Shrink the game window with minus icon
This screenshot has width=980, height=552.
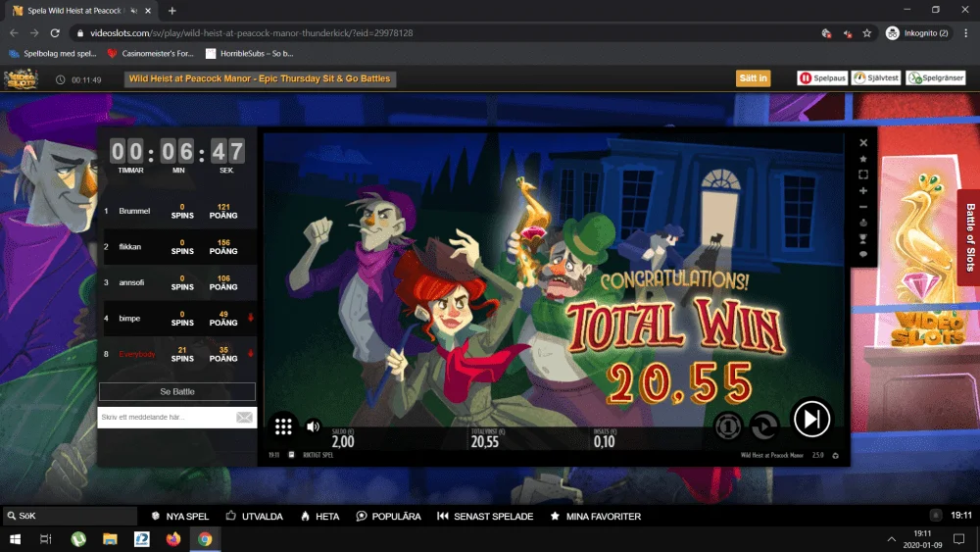tap(863, 207)
